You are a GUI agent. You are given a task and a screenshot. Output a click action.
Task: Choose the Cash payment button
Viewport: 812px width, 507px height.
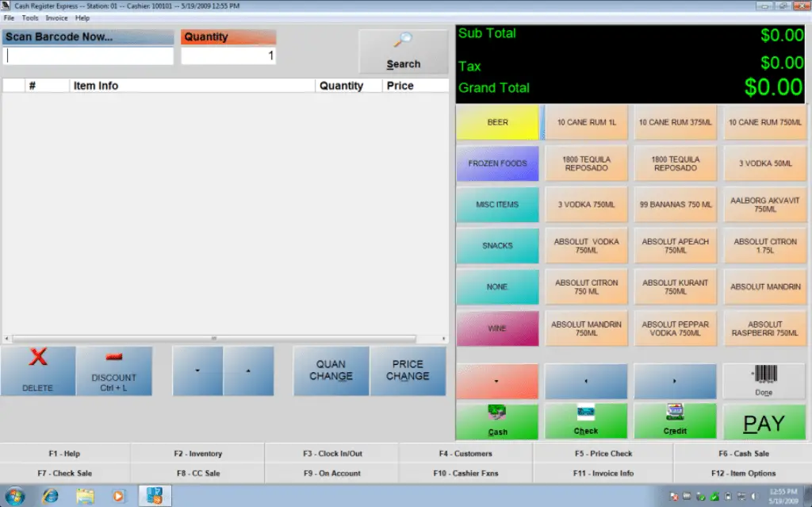497,421
